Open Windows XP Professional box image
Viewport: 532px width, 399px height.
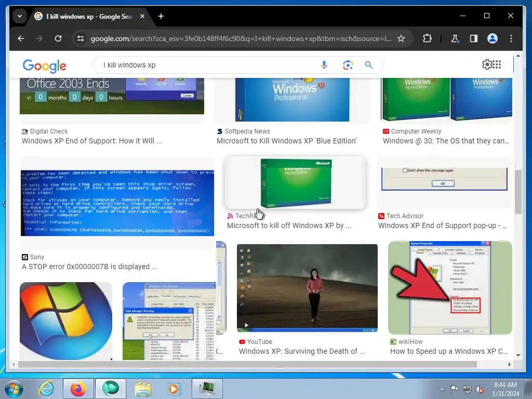(292, 99)
